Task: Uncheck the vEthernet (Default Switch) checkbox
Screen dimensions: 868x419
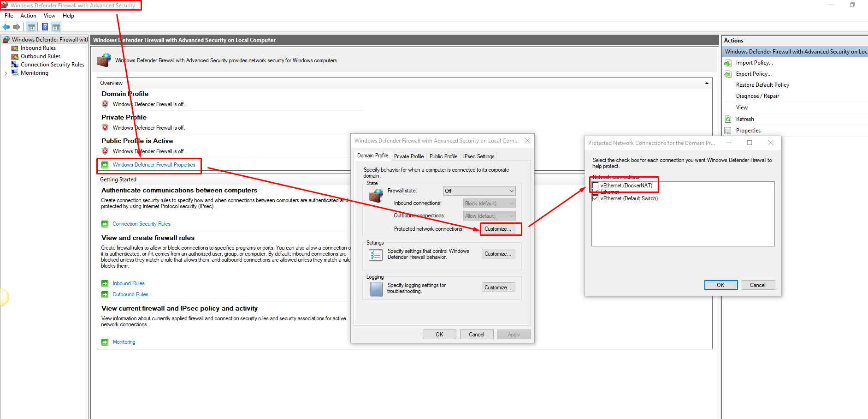Action: tap(595, 198)
